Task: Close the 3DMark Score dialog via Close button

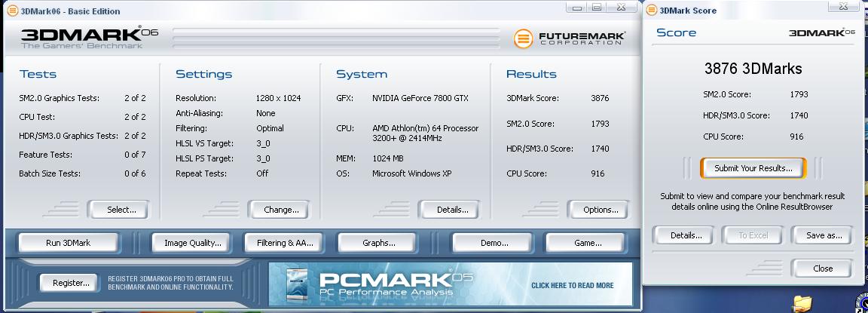Action: [823, 269]
